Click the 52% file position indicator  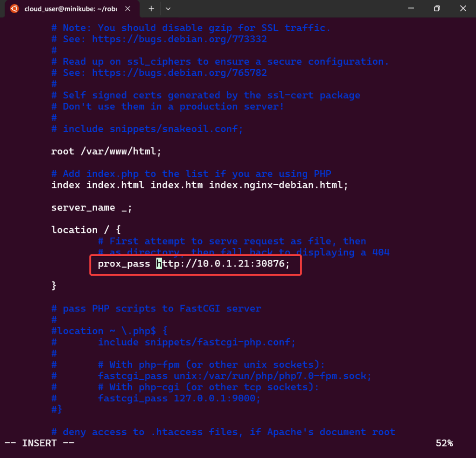(444, 443)
